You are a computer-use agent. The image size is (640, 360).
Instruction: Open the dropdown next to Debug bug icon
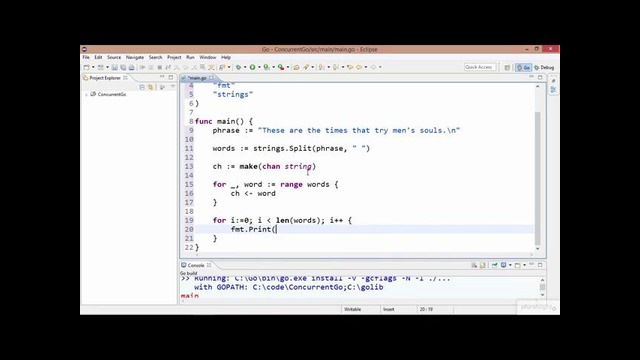(245, 67)
